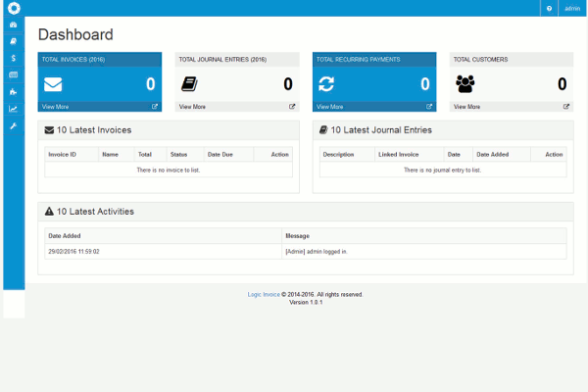The width and height of the screenshot is (588, 392).
Task: Click the help question mark icon
Action: coord(549,8)
